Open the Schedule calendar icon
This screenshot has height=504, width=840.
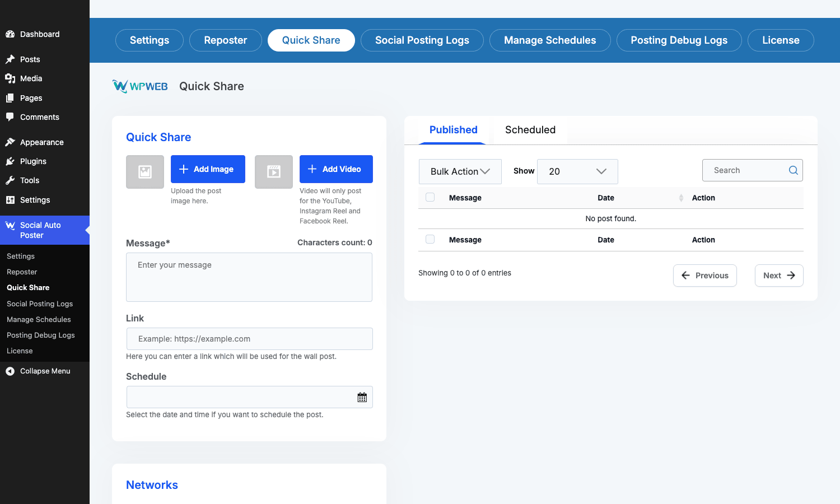pos(362,397)
